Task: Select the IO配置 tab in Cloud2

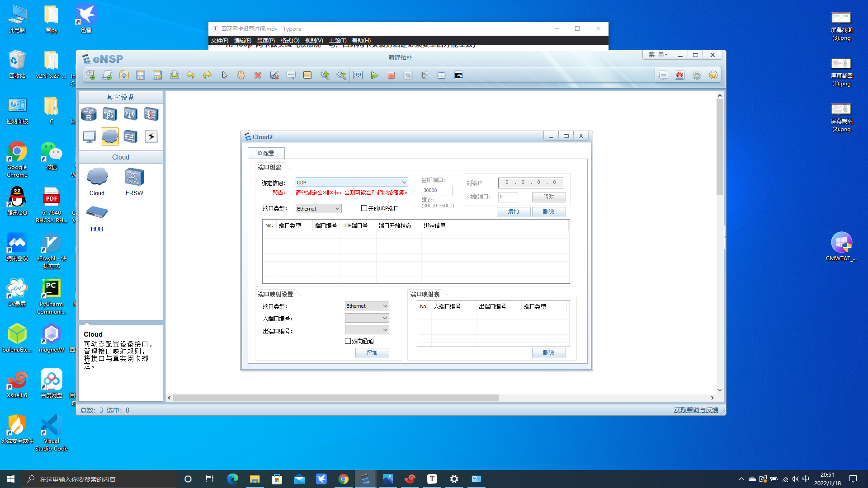Action: click(x=266, y=153)
